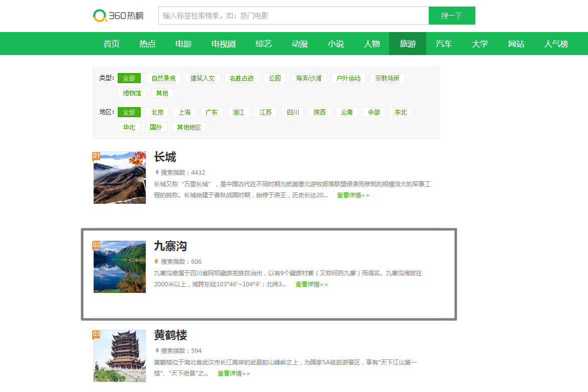Filter region by 江苏
The image size is (588, 392).
click(x=265, y=112)
